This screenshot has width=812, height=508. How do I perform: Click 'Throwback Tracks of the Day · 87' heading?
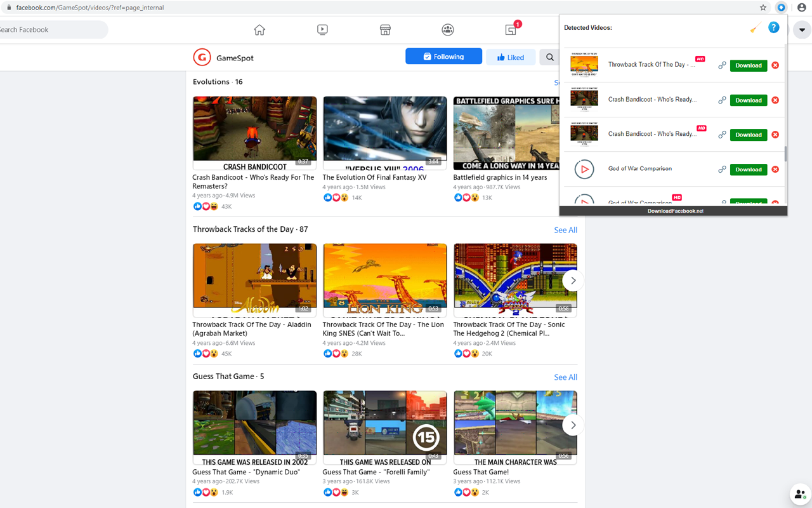[251, 229]
